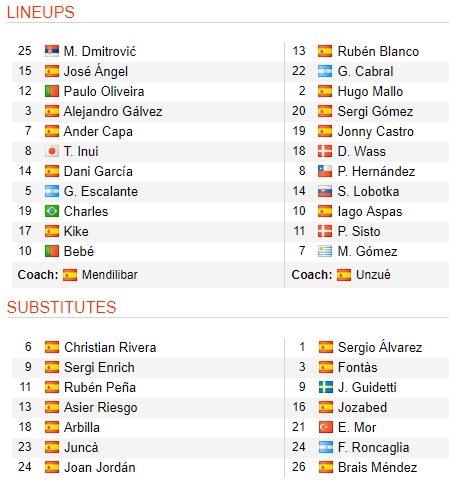
Task: Click the Swedish flag beside J. Guidetti
Action: tap(326, 387)
